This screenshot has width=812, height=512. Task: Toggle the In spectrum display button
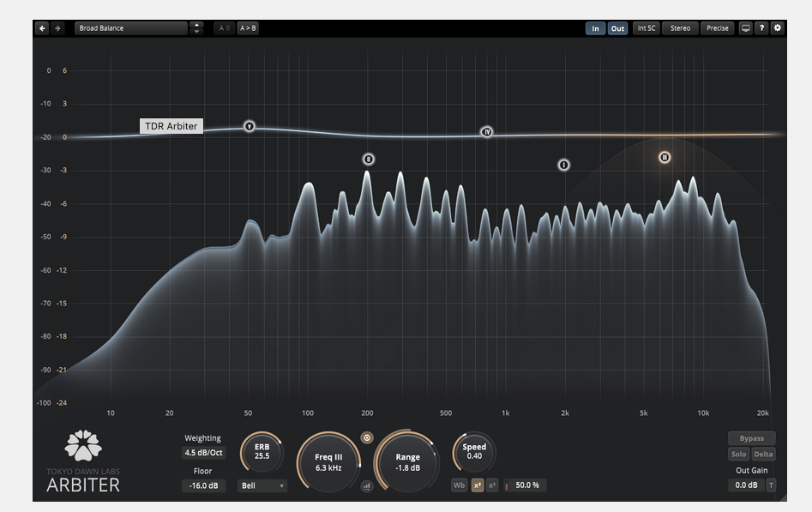[595, 28]
